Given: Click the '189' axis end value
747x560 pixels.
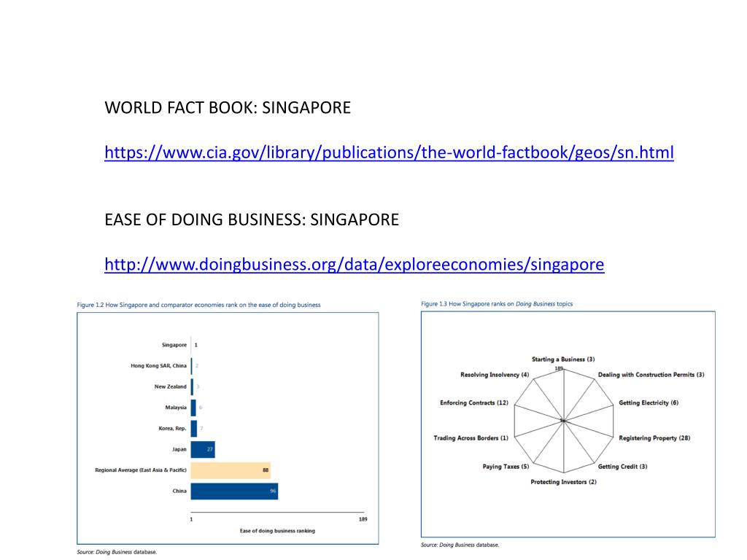Looking at the screenshot, I should pyautogui.click(x=363, y=519).
